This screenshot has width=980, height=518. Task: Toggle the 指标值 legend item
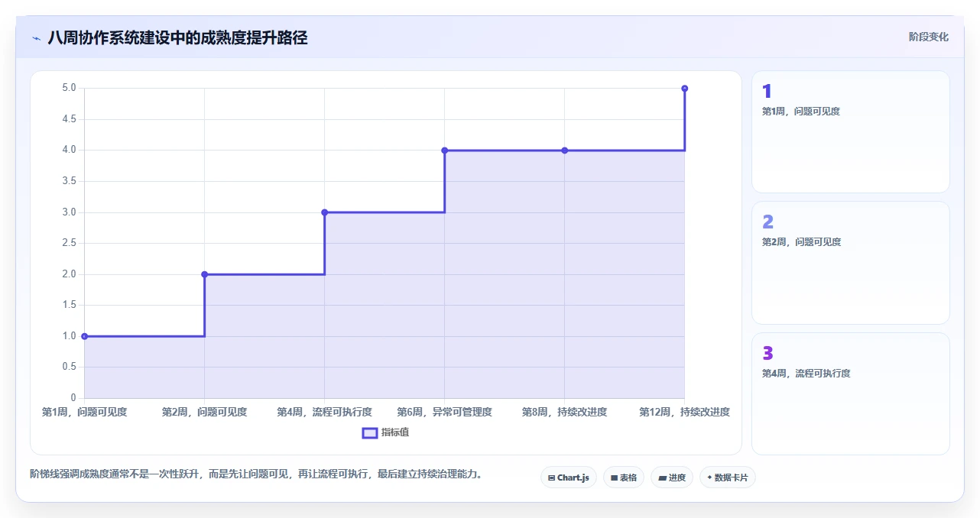pos(386,432)
